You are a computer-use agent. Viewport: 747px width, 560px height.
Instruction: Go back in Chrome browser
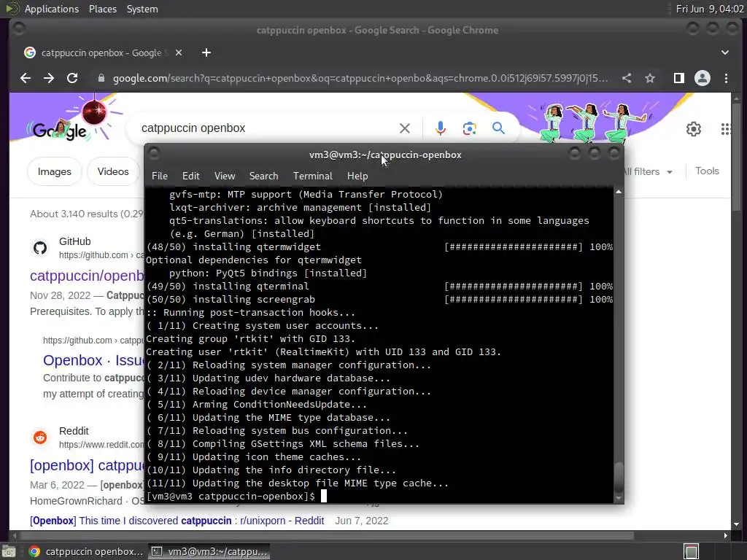point(26,78)
